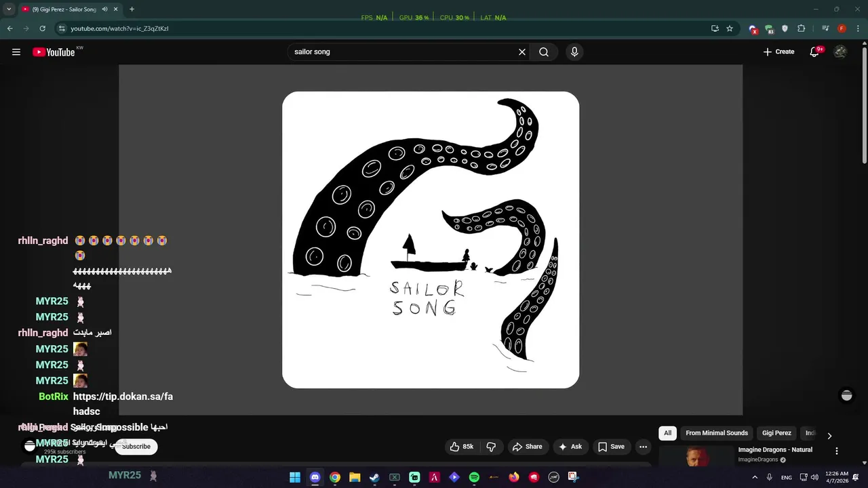Open Chrome from the taskbar
868x488 pixels.
[335, 477]
